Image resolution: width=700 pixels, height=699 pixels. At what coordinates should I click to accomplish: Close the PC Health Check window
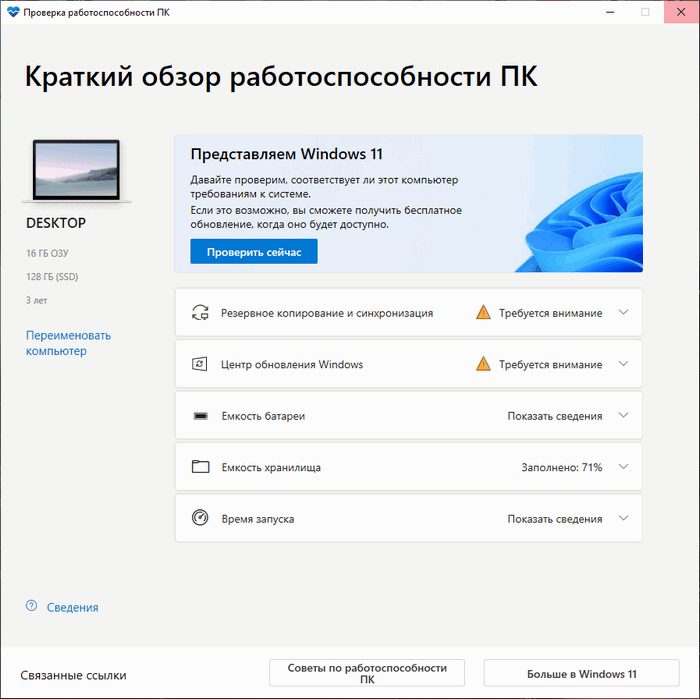coord(681,12)
